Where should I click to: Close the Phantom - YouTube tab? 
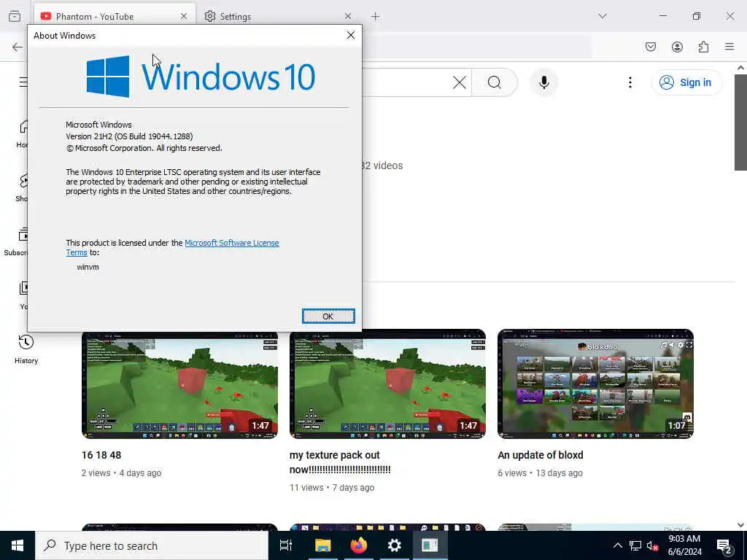pyautogui.click(x=184, y=17)
